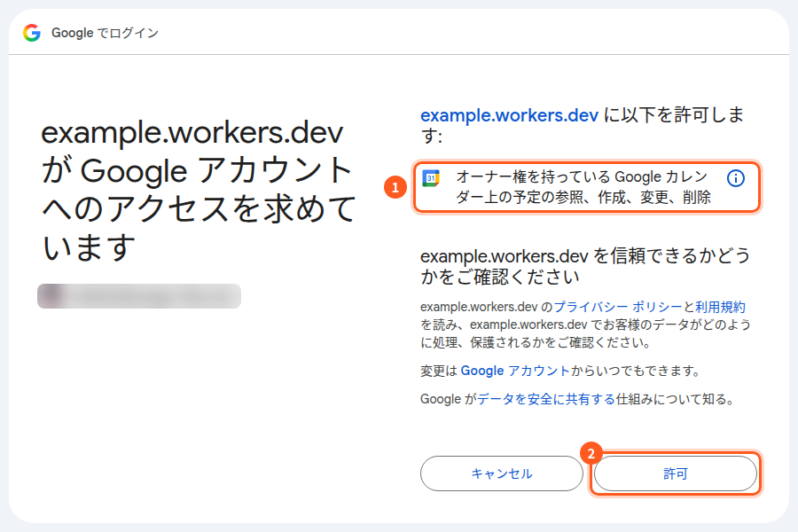
Task: Open the プライバシー ポリシー link
Action: (x=618, y=307)
